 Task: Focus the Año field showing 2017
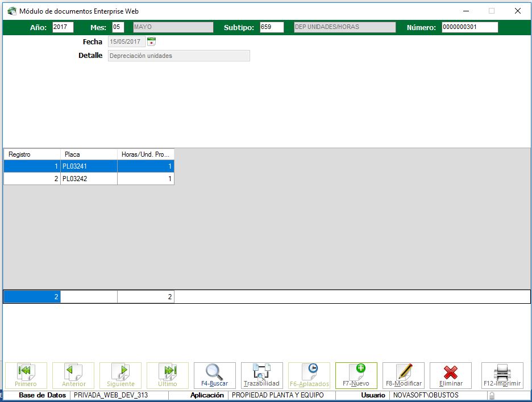[x=63, y=27]
